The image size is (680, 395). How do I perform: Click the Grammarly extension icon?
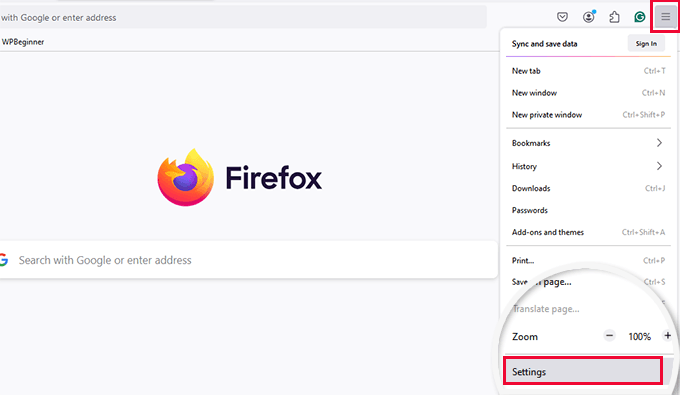tap(640, 17)
